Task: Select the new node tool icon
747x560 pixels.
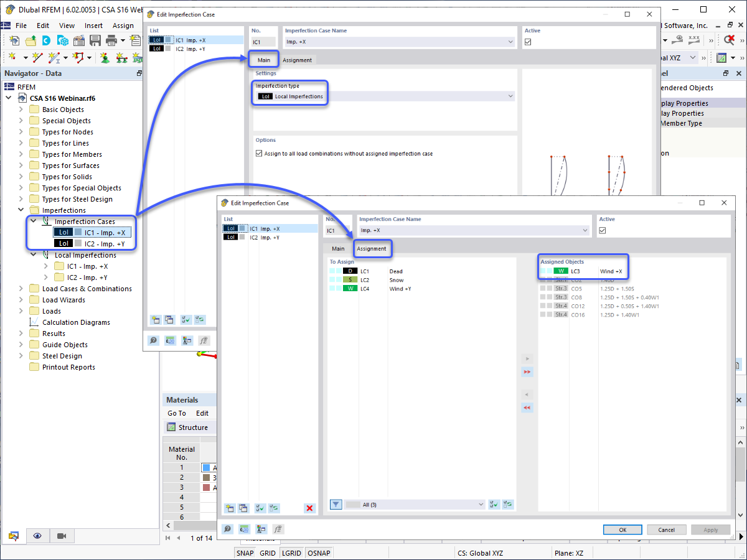Action: (x=14, y=57)
